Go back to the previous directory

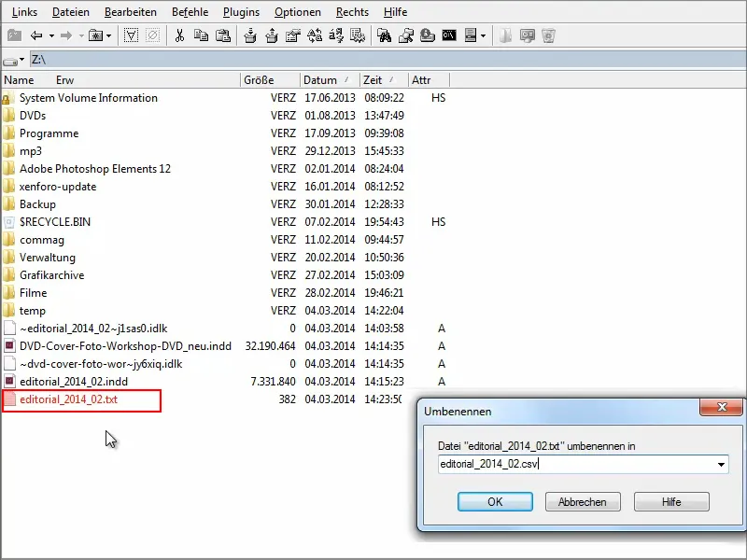tap(36, 35)
